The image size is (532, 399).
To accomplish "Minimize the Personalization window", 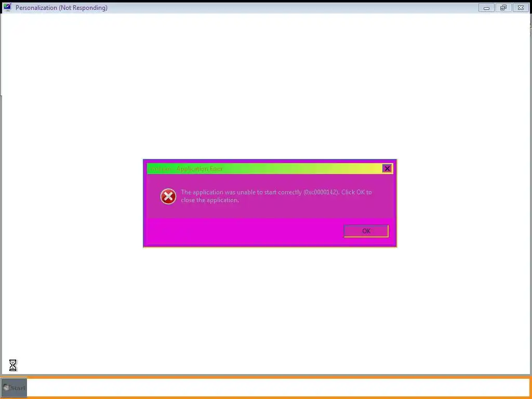I will [486, 7].
